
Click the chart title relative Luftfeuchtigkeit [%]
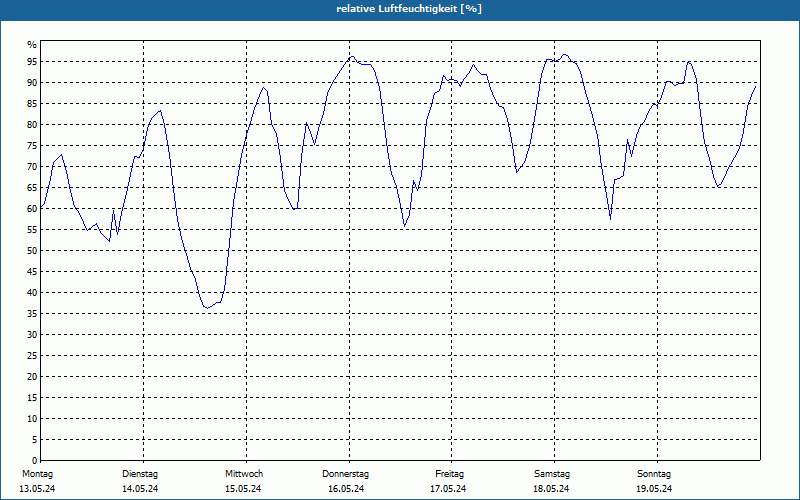tap(409, 9)
